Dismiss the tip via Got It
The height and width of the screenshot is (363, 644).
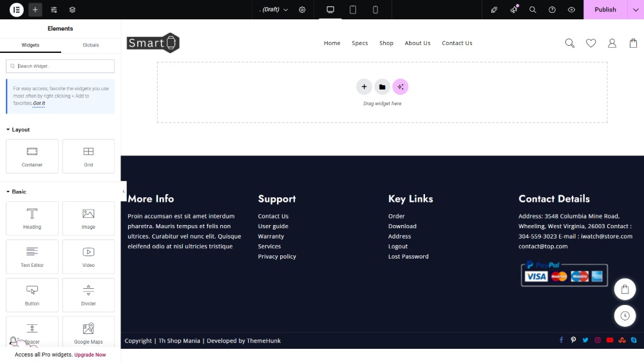39,103
